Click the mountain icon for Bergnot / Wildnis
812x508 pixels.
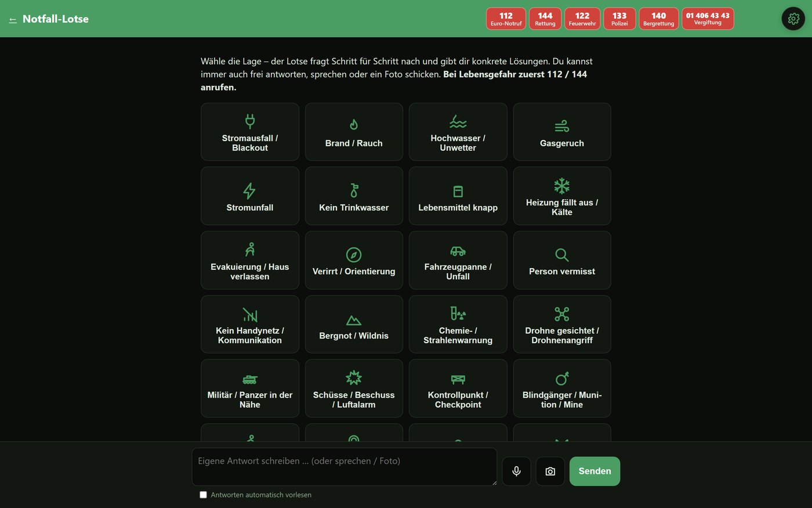(354, 320)
